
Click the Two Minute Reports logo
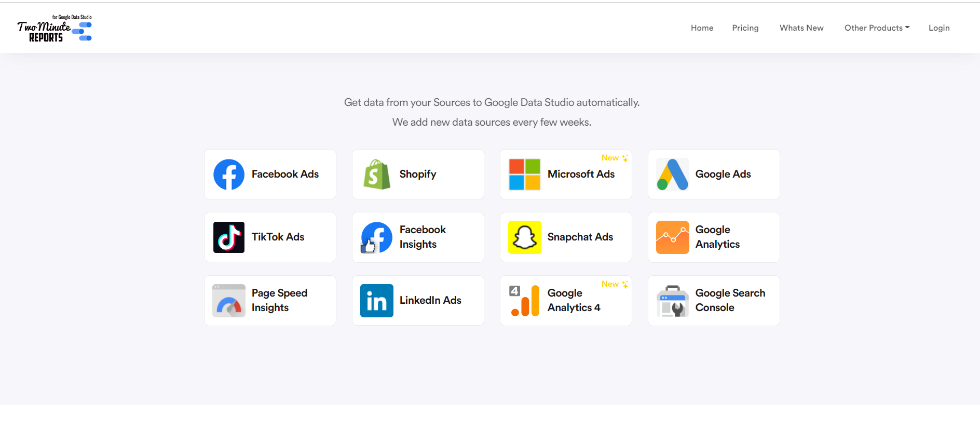click(55, 28)
